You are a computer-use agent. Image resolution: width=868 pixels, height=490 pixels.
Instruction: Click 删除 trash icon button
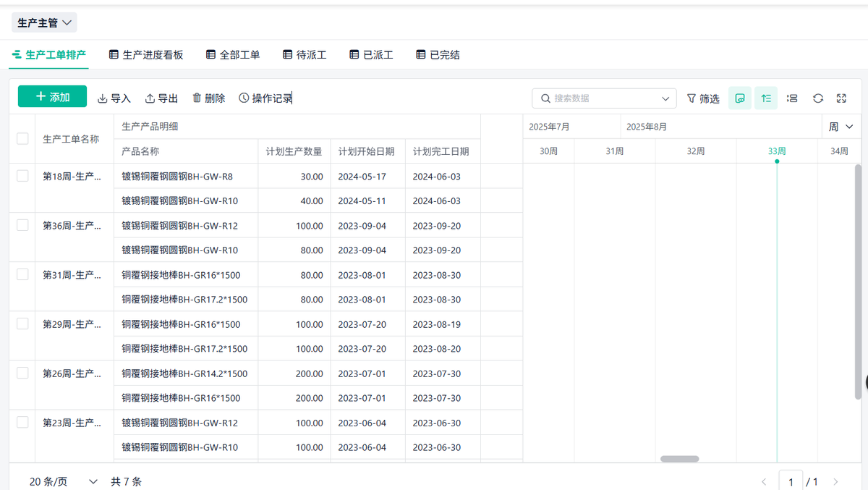pyautogui.click(x=208, y=98)
